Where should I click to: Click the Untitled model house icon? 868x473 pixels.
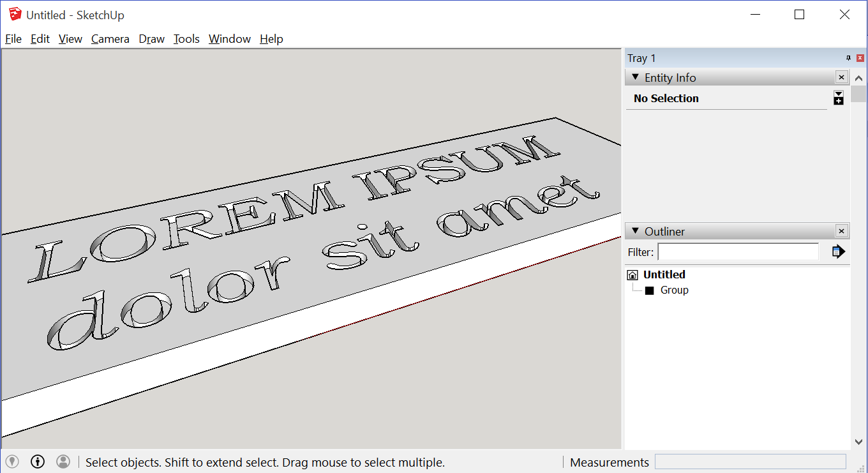[632, 275]
